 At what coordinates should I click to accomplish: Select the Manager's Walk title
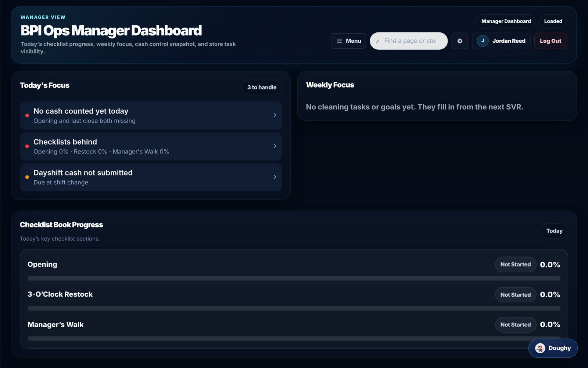point(55,325)
